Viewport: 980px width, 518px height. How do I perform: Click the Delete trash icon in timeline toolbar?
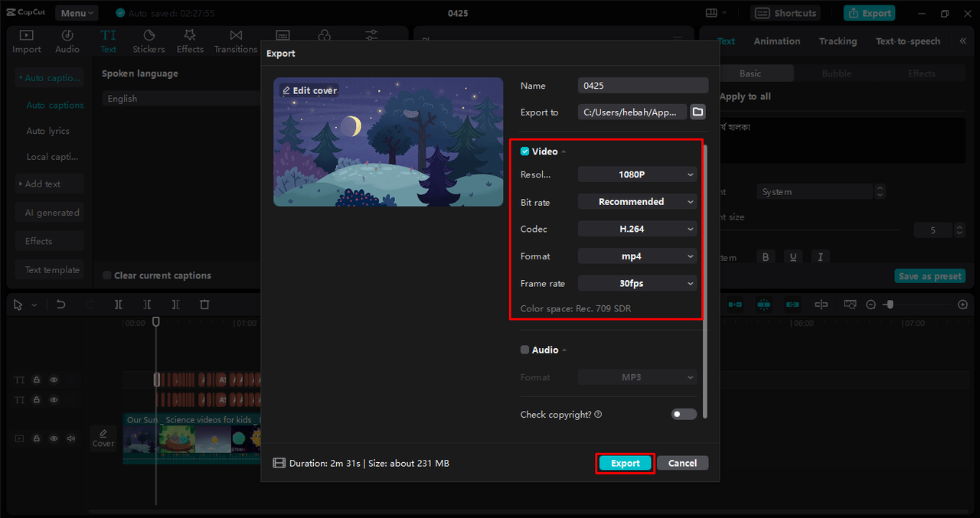pyautogui.click(x=204, y=305)
